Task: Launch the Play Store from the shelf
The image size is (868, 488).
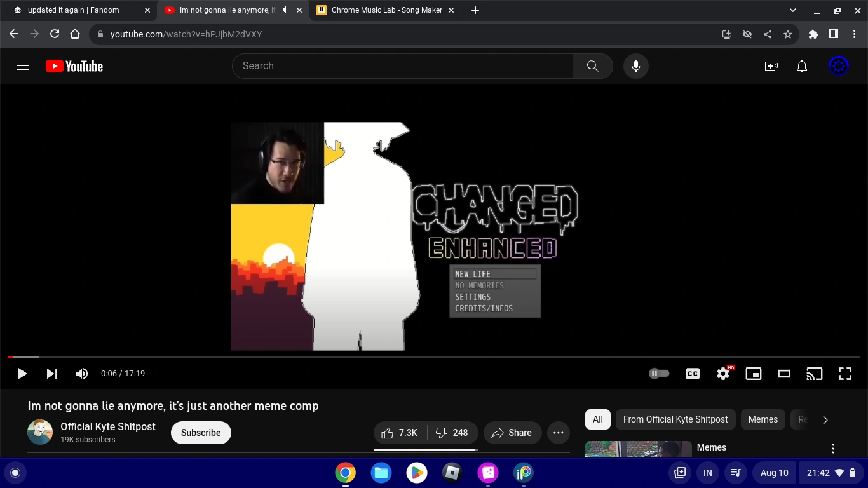Action: click(416, 473)
